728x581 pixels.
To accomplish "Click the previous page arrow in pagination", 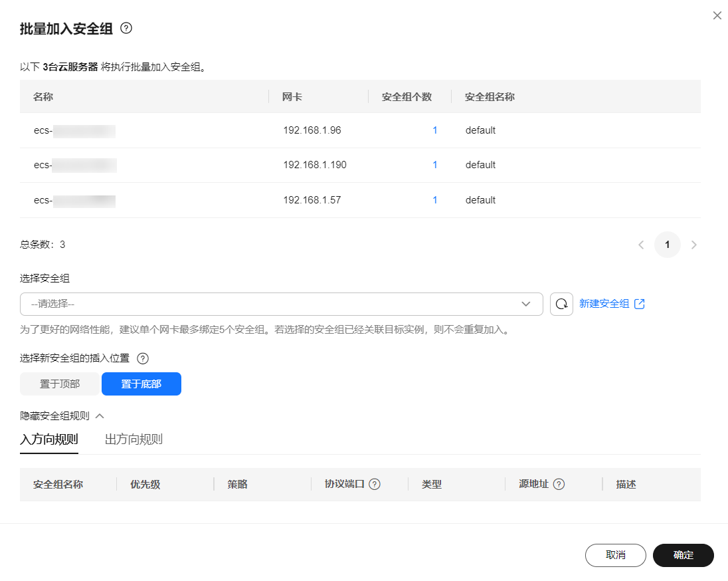I will click(640, 245).
